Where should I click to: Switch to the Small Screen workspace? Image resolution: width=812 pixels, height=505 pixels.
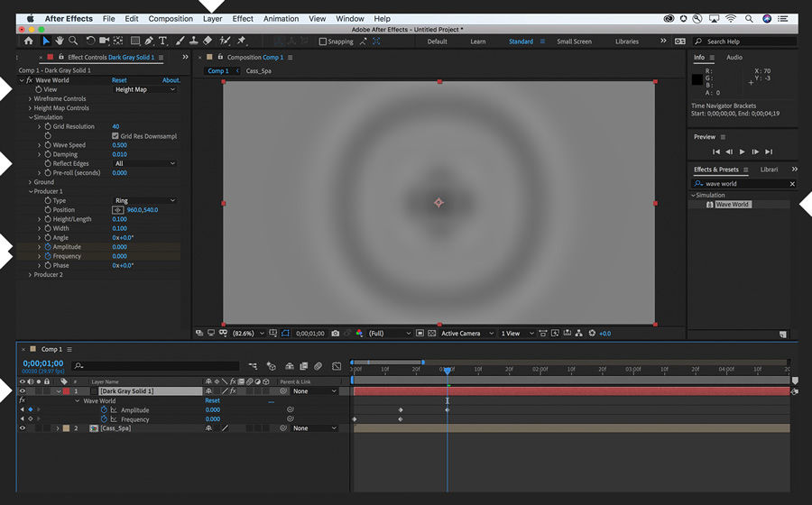[574, 41]
